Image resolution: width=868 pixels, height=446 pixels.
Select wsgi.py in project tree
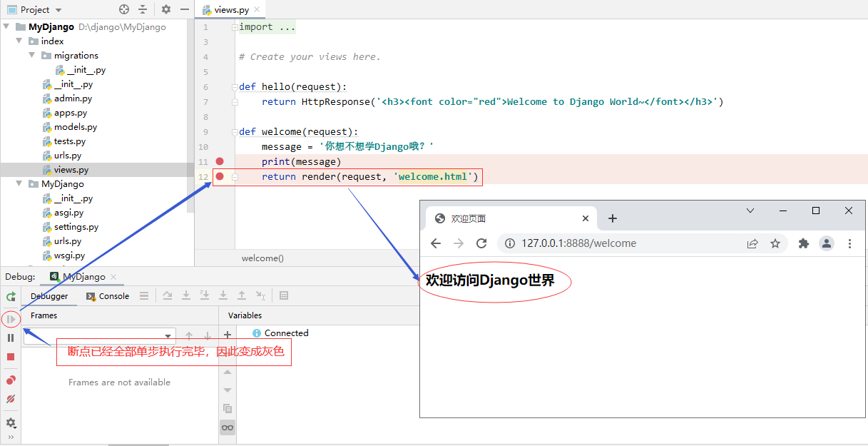click(63, 255)
